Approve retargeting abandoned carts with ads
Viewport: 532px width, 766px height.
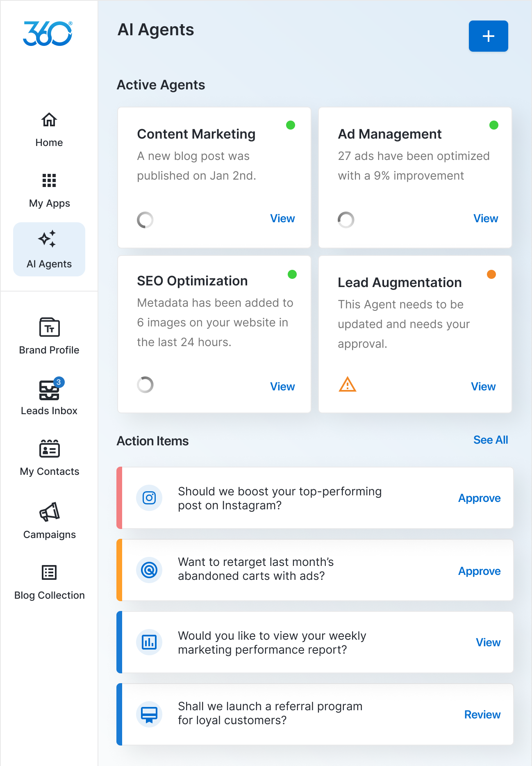click(x=479, y=571)
